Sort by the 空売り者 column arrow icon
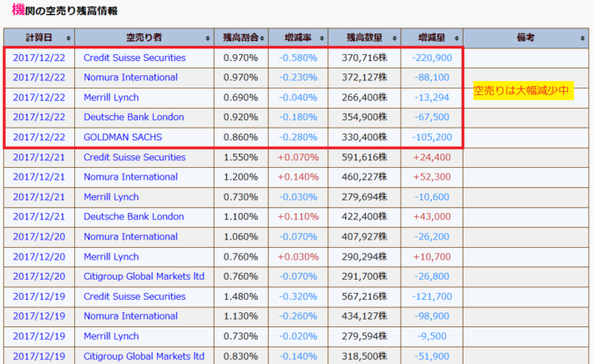The image size is (593, 364). (208, 38)
